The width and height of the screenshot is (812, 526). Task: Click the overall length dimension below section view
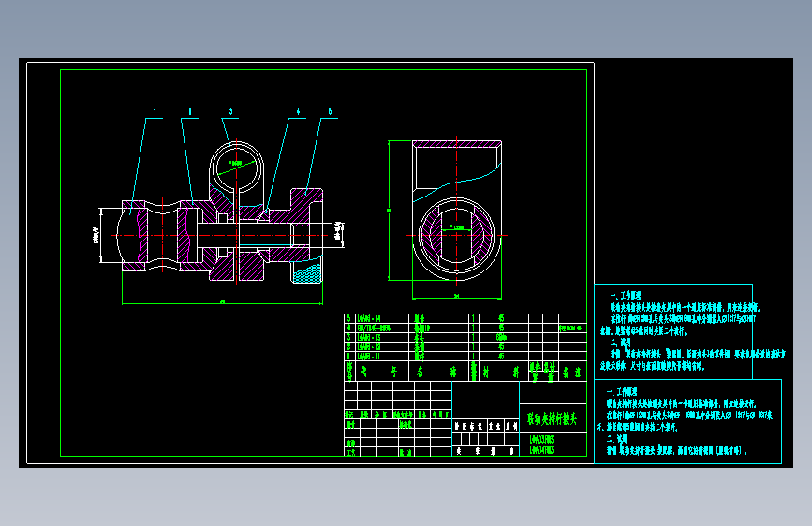222,301
